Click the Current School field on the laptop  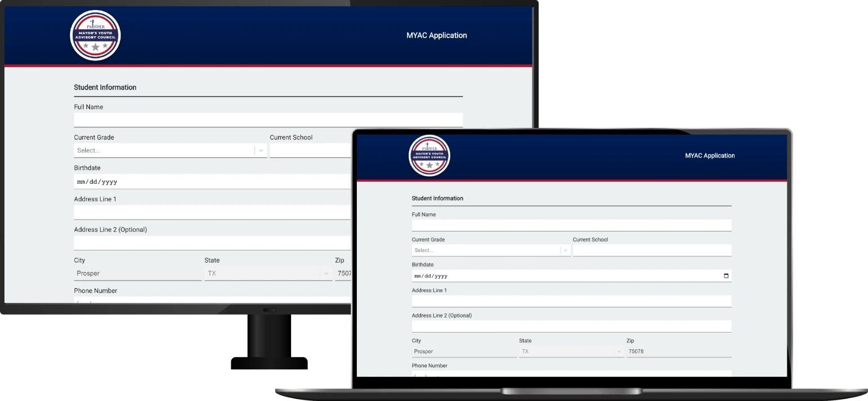[652, 251]
